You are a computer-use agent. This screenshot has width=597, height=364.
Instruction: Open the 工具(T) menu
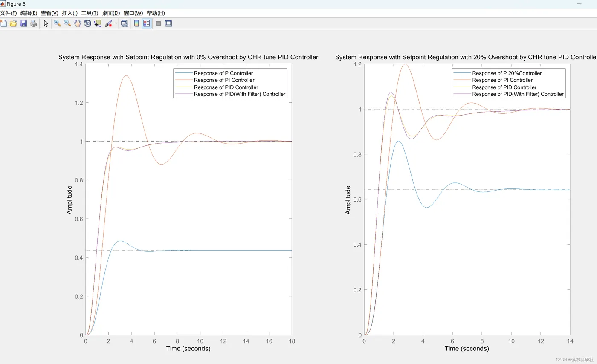pos(90,13)
